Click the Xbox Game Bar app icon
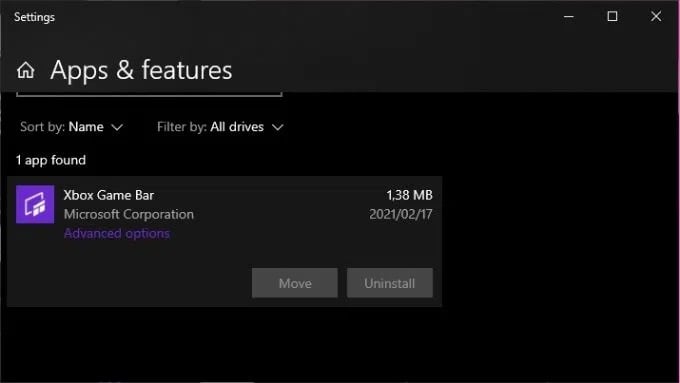Image resolution: width=680 pixels, height=383 pixels. (35, 204)
